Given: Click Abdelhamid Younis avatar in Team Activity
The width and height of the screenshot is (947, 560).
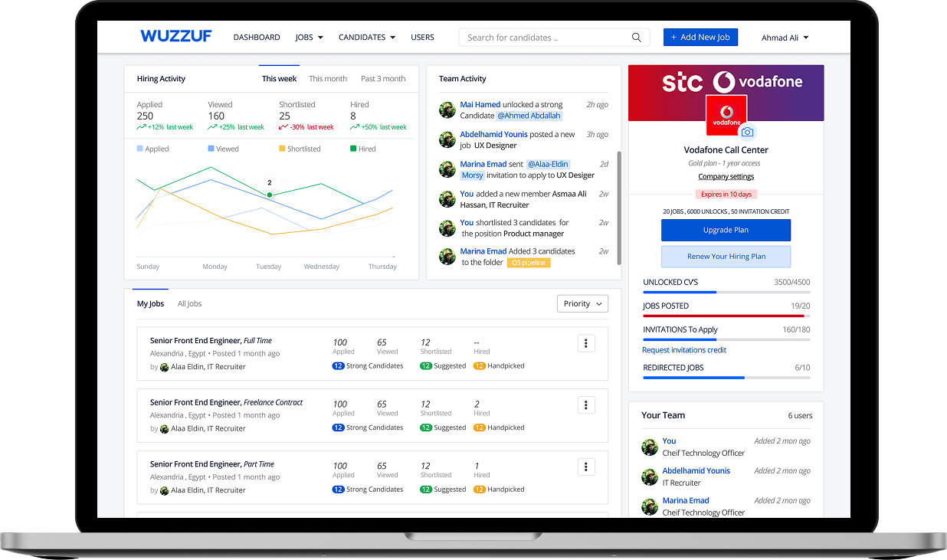Looking at the screenshot, I should click(x=447, y=139).
